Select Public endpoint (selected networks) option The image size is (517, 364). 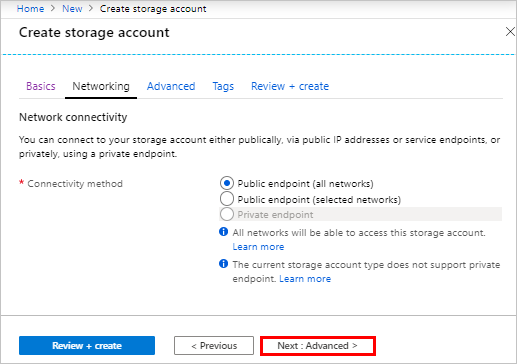click(227, 199)
